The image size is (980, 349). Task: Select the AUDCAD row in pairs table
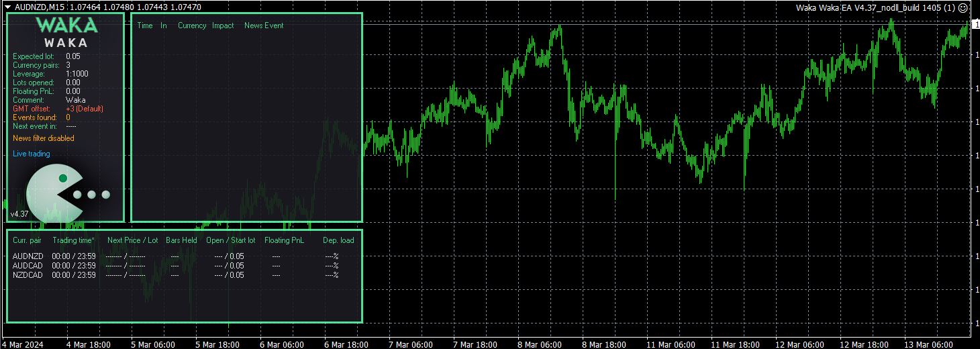coord(28,266)
